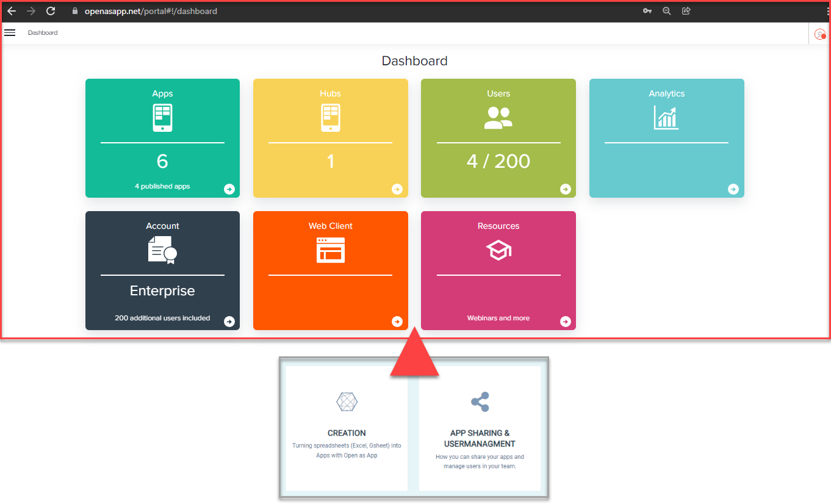This screenshot has width=831, height=504.
Task: Click the arrow button on Apps card
Action: [229, 189]
